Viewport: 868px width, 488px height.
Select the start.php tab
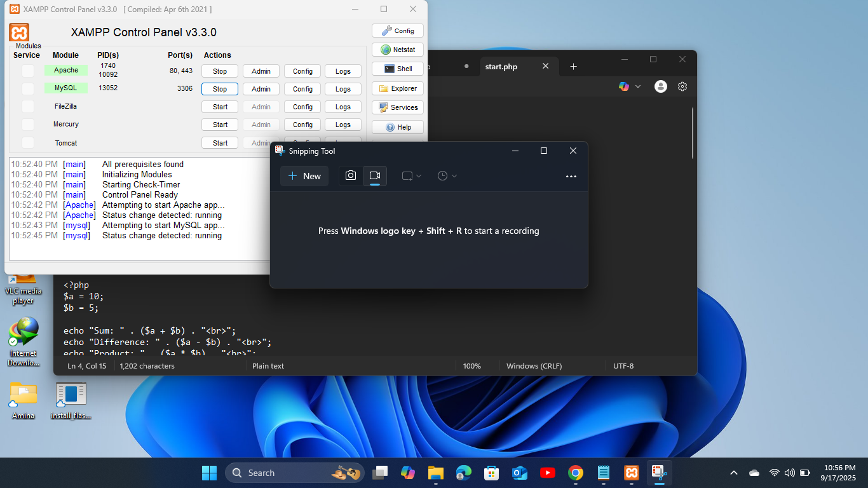point(501,67)
